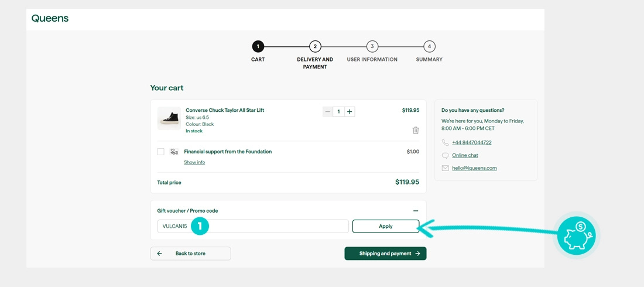The height and width of the screenshot is (287, 644).
Task: Tick the Financial support from the Foundation checkbox
Action: 161,152
